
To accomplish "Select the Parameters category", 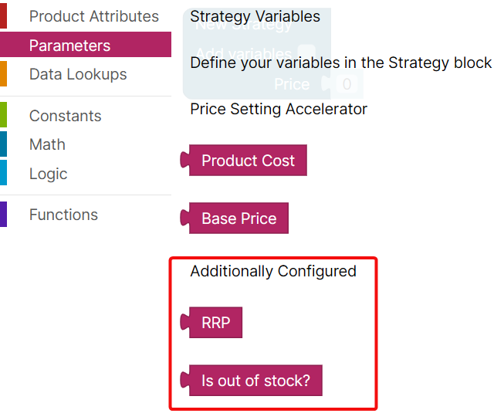I will (69, 46).
